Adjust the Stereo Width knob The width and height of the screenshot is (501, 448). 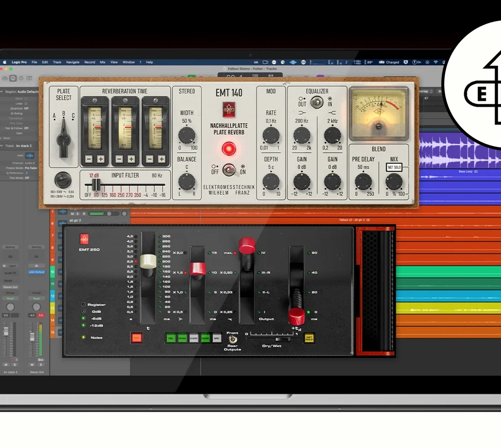coord(186,135)
